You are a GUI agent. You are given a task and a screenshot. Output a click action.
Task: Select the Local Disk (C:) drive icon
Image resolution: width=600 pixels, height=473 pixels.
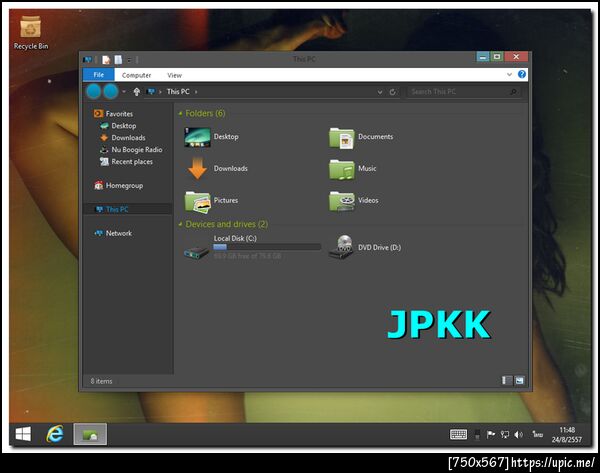196,251
